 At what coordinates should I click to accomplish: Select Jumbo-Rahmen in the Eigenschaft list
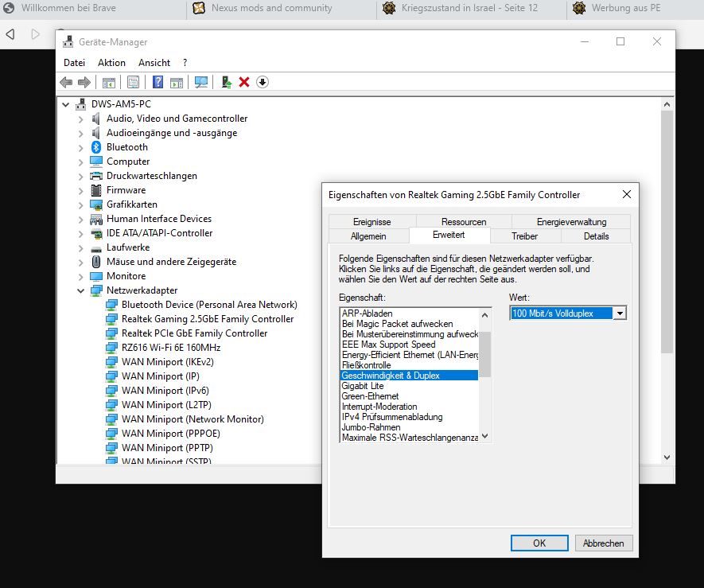[409, 427]
